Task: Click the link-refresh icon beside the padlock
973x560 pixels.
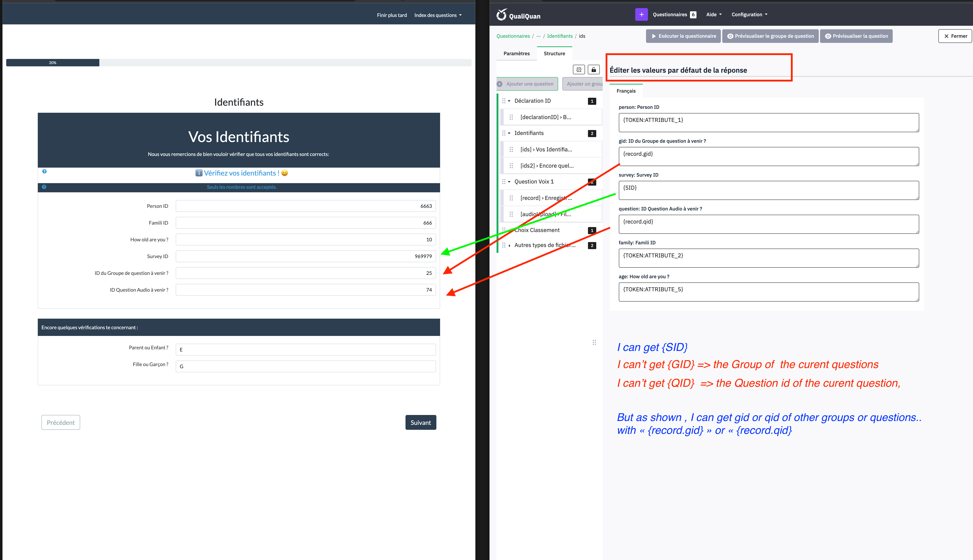Action: point(579,70)
